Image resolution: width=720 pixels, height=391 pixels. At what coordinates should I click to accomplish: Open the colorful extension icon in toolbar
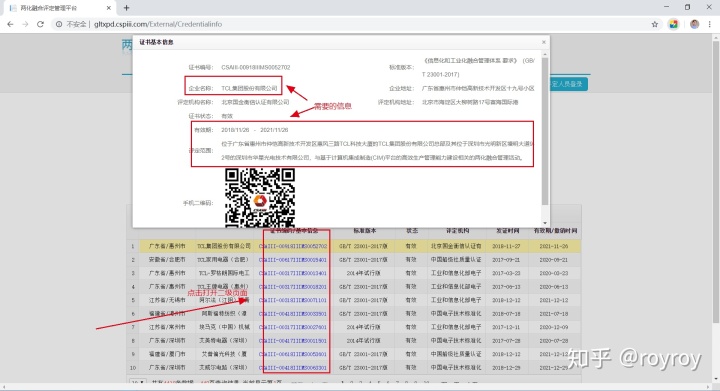[x=674, y=24]
